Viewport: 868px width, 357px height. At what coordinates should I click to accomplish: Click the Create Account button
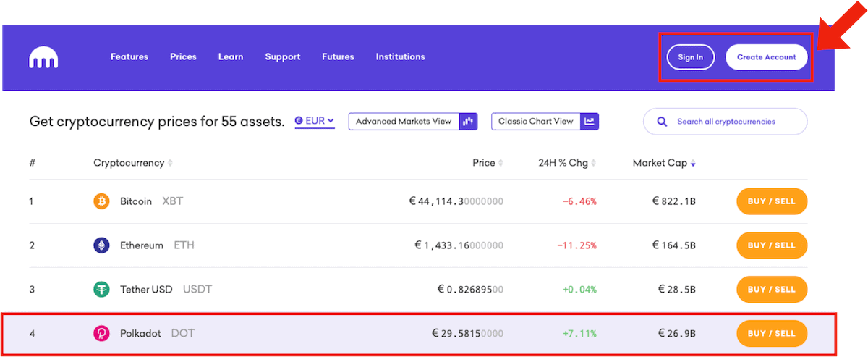766,57
